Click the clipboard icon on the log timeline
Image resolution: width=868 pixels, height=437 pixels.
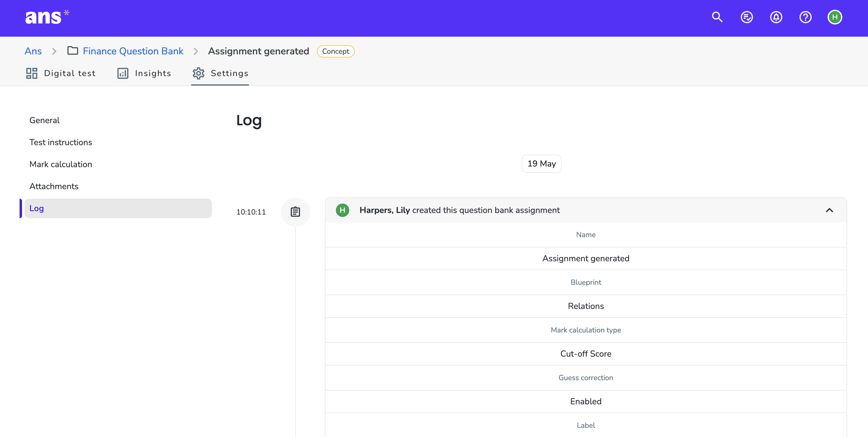point(295,212)
